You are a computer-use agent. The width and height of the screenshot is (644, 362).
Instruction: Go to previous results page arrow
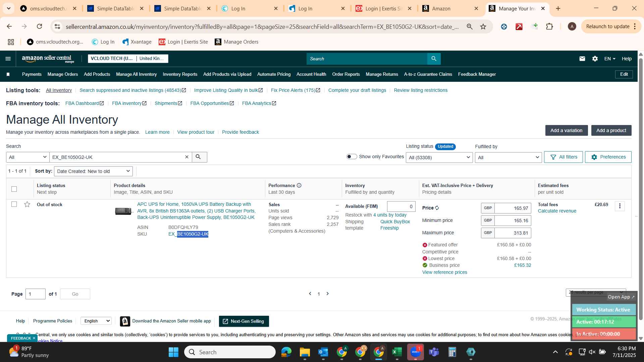310,294
